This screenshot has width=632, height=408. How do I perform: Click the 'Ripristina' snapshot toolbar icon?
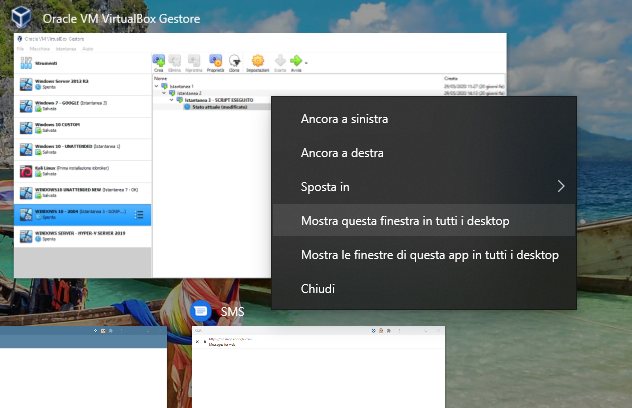[x=193, y=63]
